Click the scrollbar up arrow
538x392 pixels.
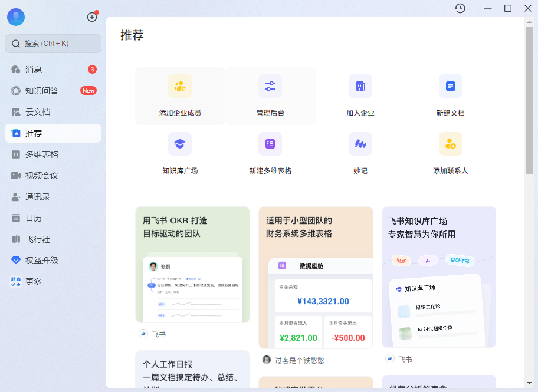pyautogui.click(x=529, y=22)
